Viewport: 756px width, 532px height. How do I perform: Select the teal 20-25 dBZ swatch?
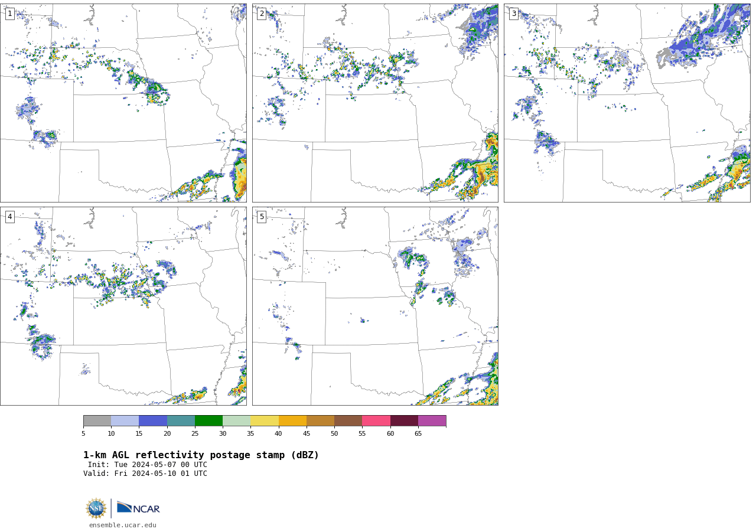pos(181,421)
